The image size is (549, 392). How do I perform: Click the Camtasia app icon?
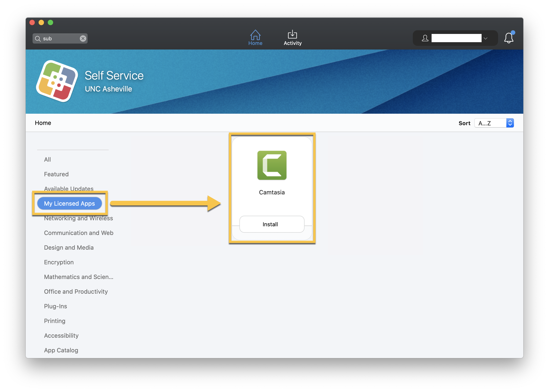pos(272,165)
